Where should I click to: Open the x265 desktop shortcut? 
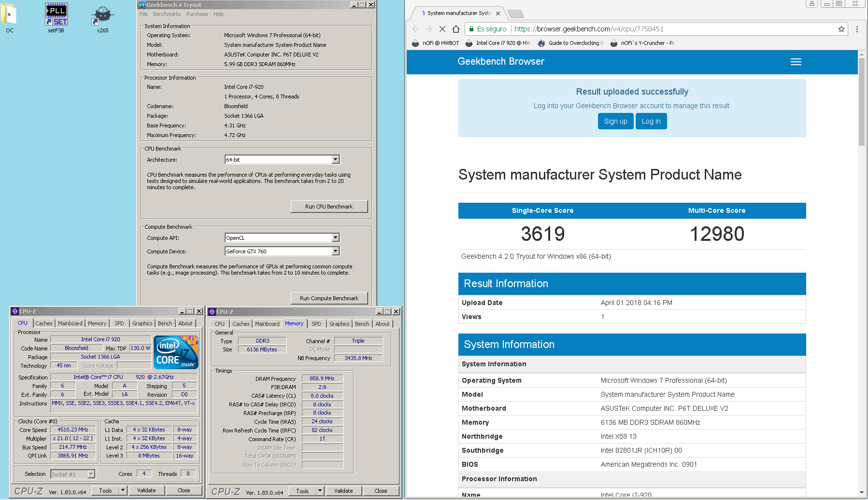pyautogui.click(x=102, y=18)
